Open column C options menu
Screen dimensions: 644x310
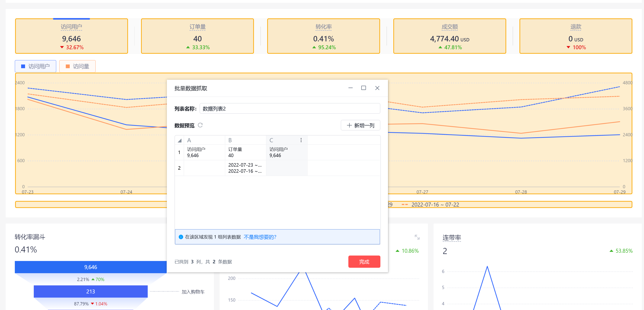pyautogui.click(x=301, y=140)
